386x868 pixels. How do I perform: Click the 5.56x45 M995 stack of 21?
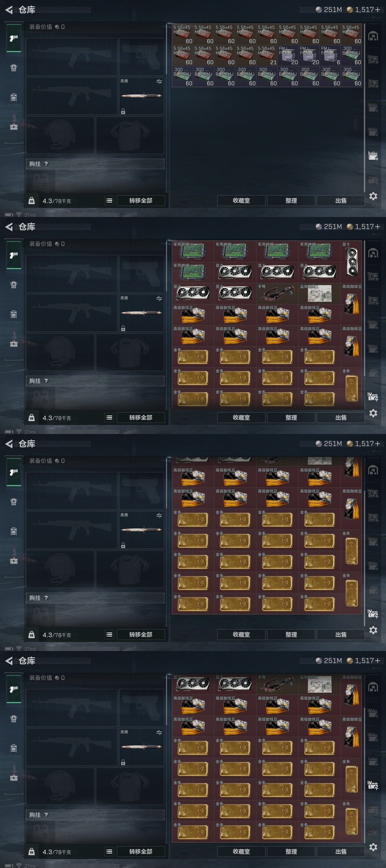[x=267, y=55]
